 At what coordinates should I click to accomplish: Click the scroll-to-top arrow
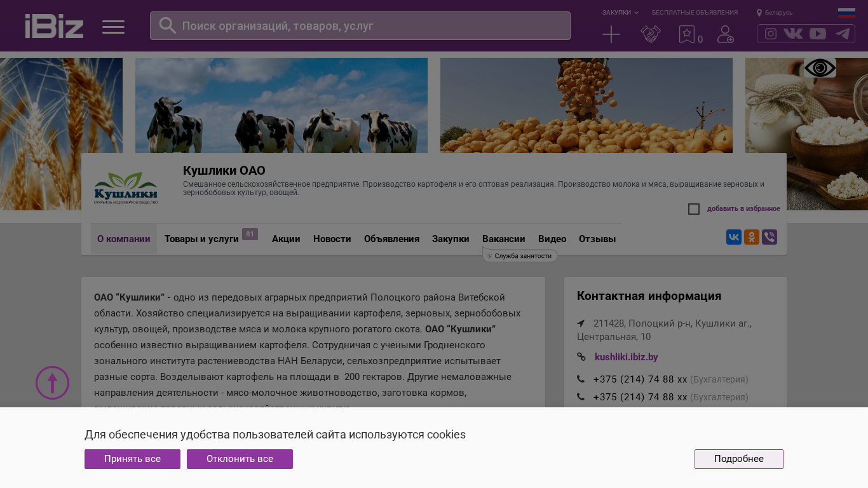(52, 383)
